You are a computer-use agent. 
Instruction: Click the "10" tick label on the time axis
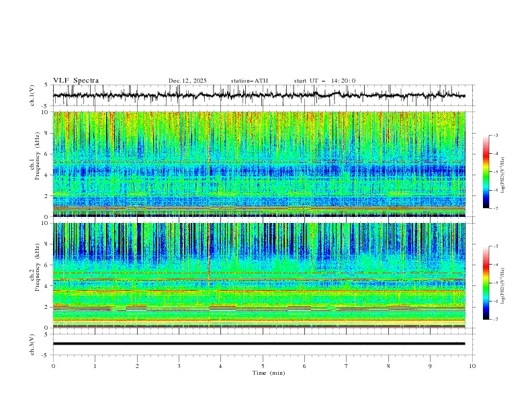472,366
